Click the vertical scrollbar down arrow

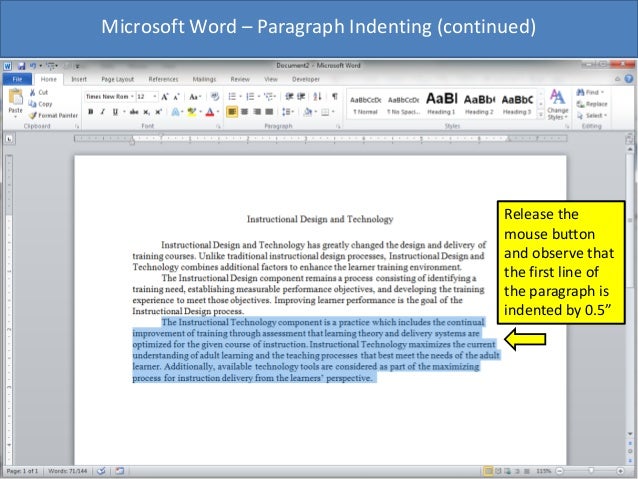click(630, 434)
